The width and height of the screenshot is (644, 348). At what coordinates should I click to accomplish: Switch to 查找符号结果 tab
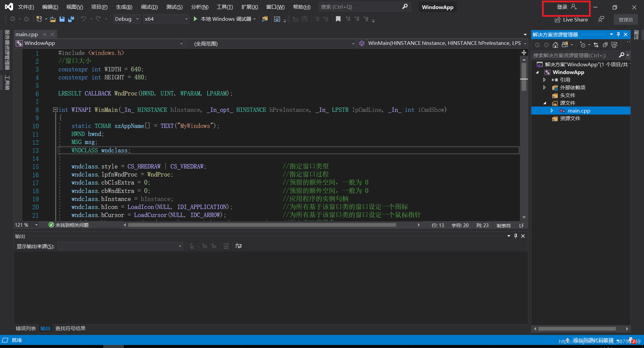(70, 329)
